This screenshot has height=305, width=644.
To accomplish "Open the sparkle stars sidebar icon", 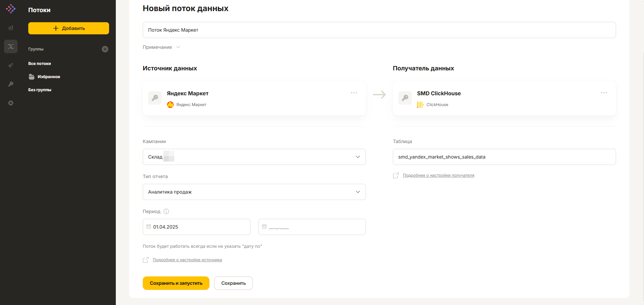I will [x=11, y=65].
